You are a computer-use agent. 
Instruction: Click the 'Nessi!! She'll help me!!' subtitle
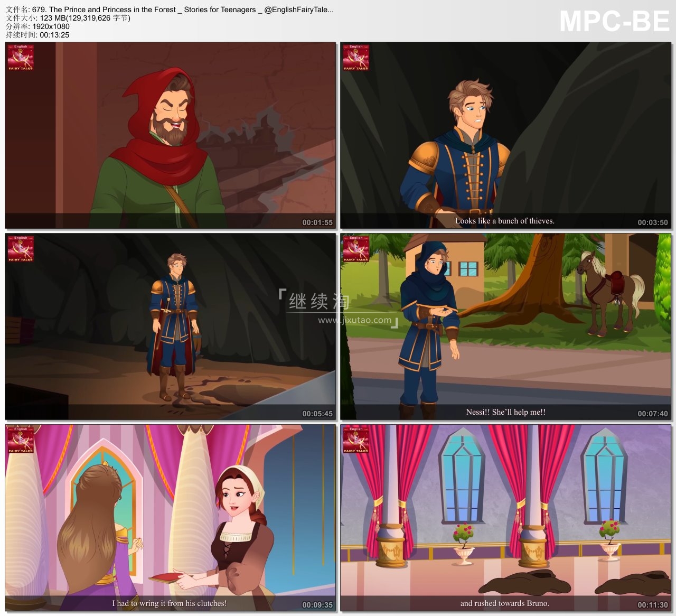point(505,412)
